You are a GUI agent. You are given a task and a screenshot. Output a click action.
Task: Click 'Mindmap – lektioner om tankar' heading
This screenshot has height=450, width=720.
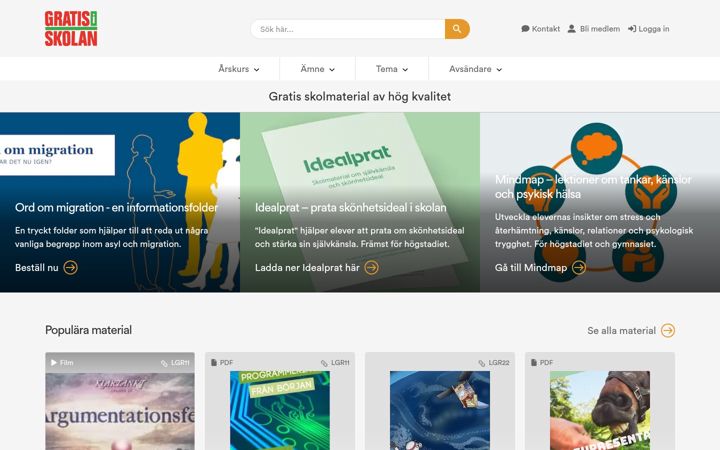593,186
